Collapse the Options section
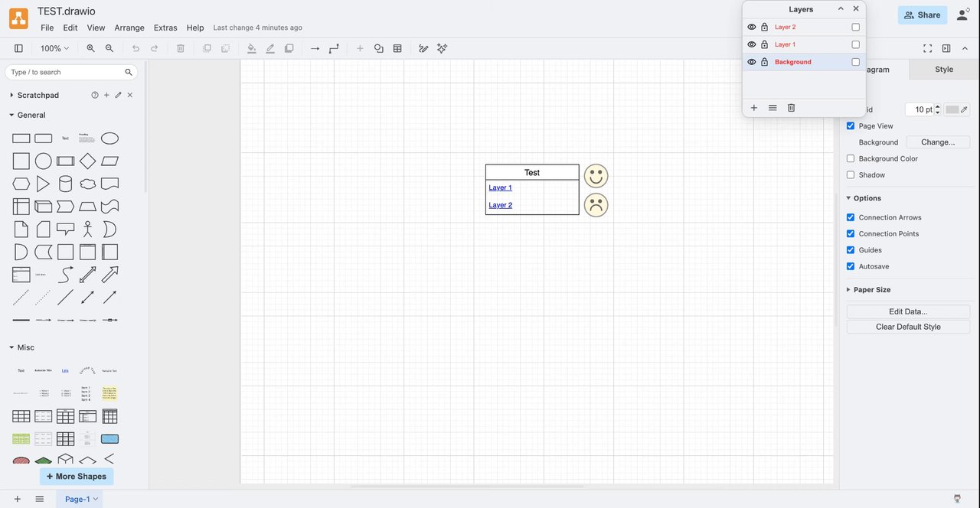This screenshot has height=508, width=980. coord(848,198)
